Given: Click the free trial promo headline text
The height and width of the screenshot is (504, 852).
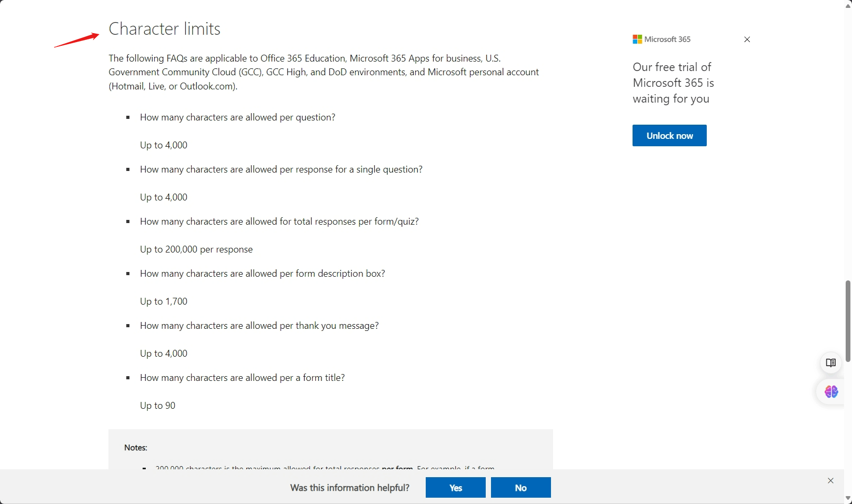Looking at the screenshot, I should pos(673,83).
